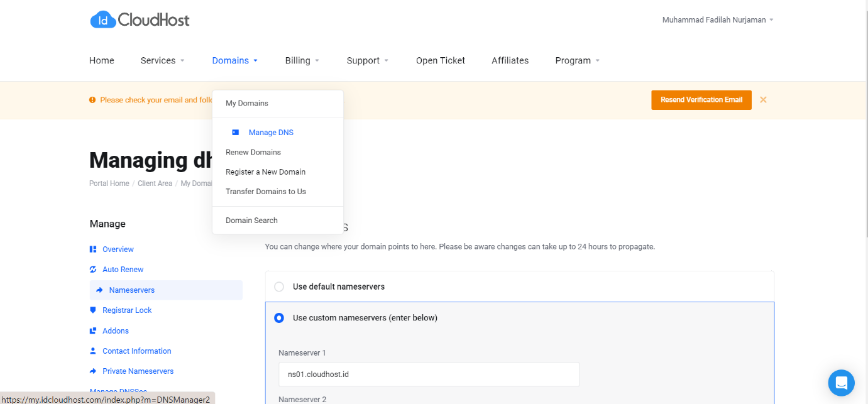
Task: Click the icon beside Manage DNS
Action: pyautogui.click(x=236, y=133)
